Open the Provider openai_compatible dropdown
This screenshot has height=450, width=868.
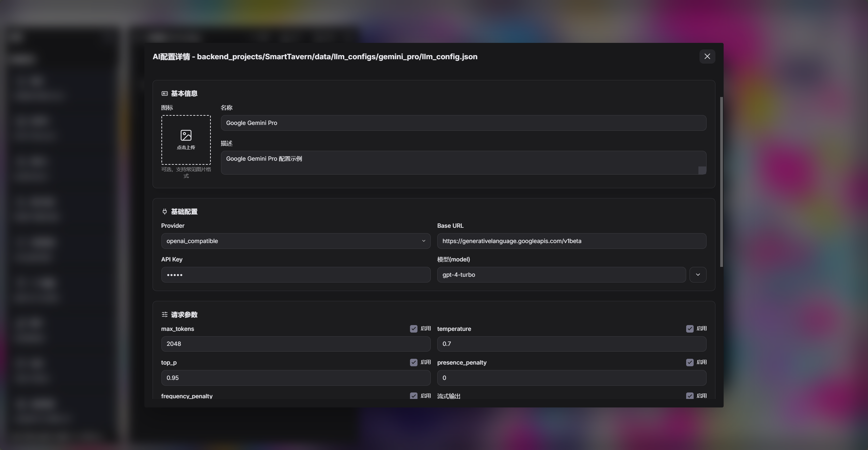click(x=296, y=241)
